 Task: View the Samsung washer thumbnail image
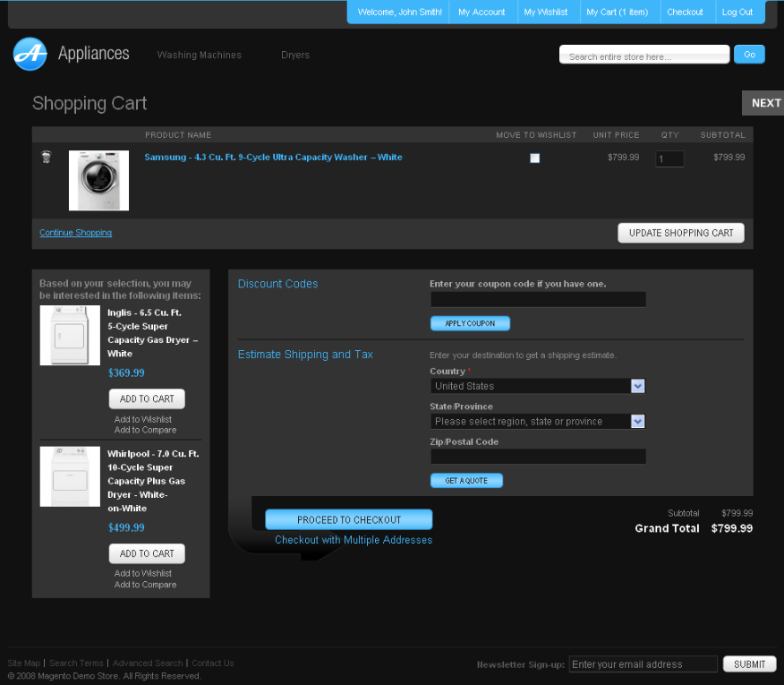(98, 180)
